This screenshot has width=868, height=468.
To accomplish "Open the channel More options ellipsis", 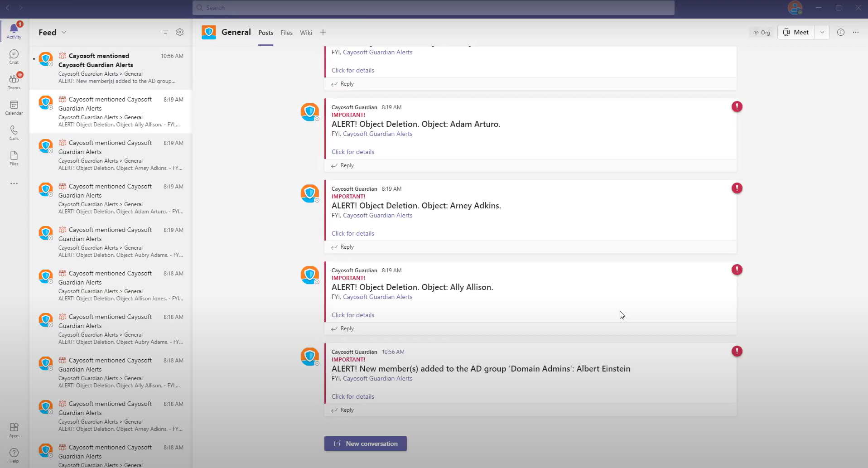I will coord(856,32).
